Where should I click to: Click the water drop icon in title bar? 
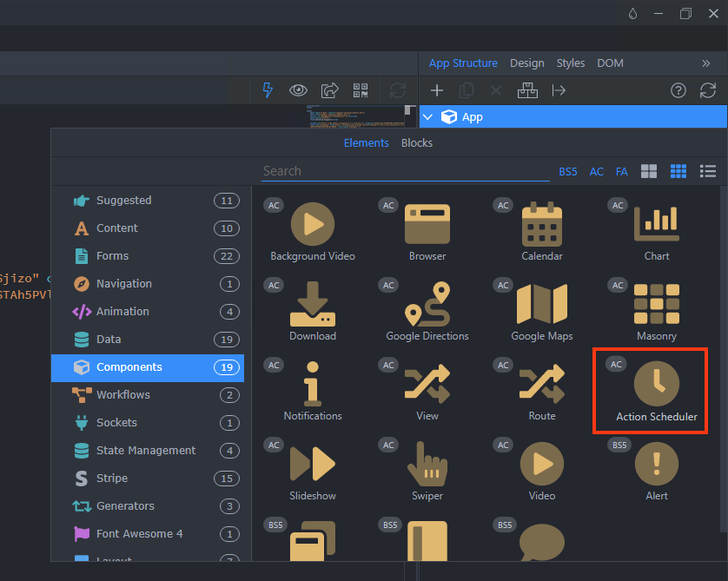coord(632,13)
